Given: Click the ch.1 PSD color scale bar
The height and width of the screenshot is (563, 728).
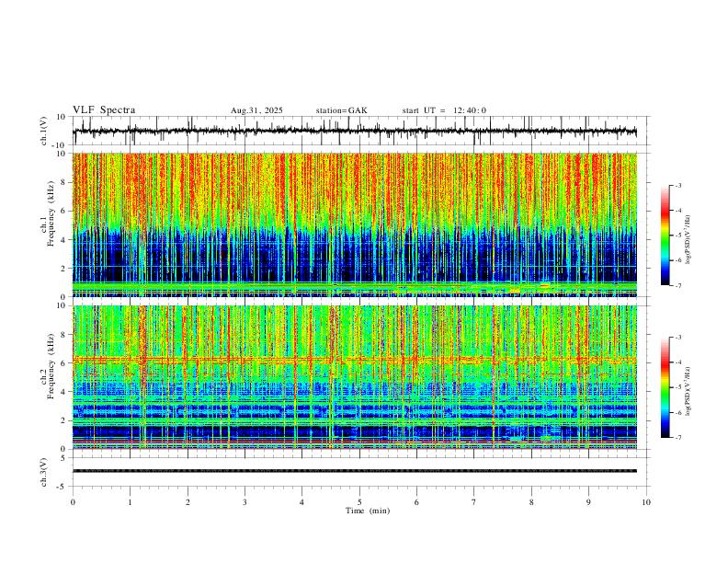Looking at the screenshot, I should pos(665,236).
